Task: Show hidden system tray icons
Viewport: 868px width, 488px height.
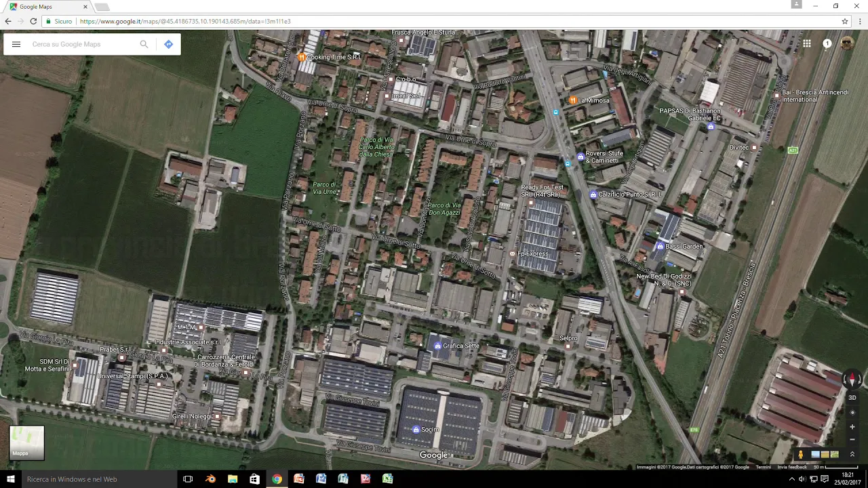Action: point(791,479)
